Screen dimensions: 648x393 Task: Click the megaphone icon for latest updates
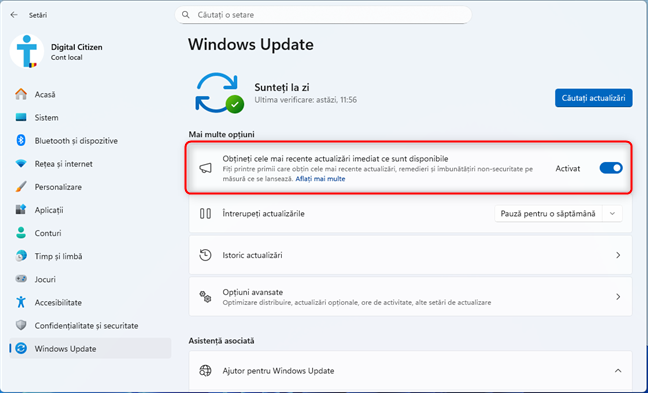click(x=206, y=168)
